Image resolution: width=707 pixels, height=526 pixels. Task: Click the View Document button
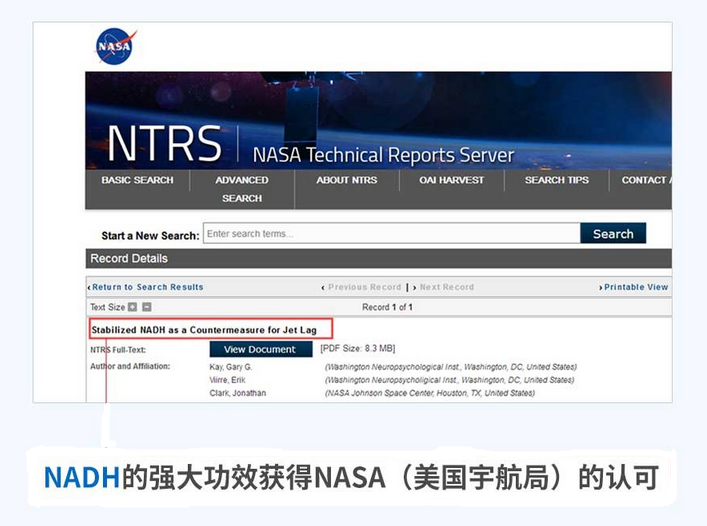click(x=260, y=349)
